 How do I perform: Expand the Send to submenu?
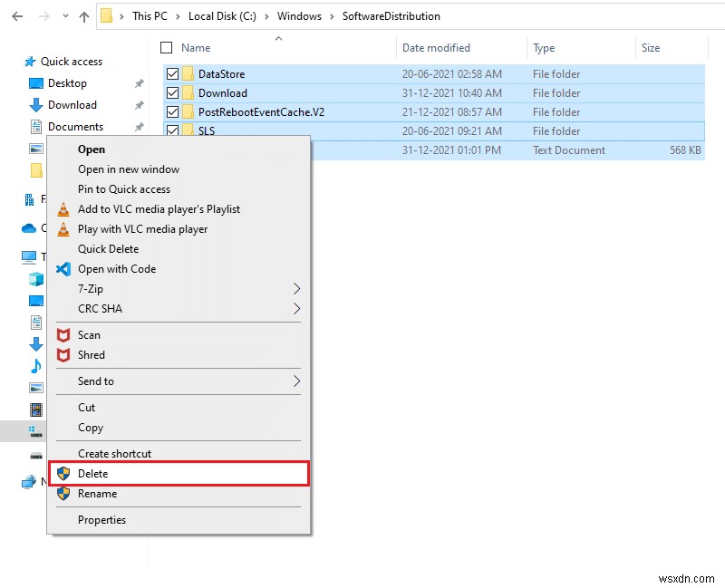(x=95, y=381)
